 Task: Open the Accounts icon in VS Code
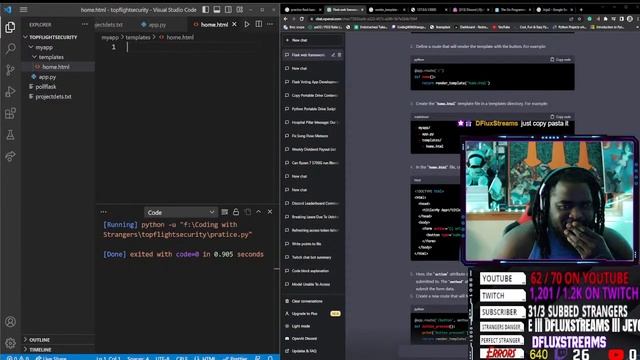click(x=10, y=322)
